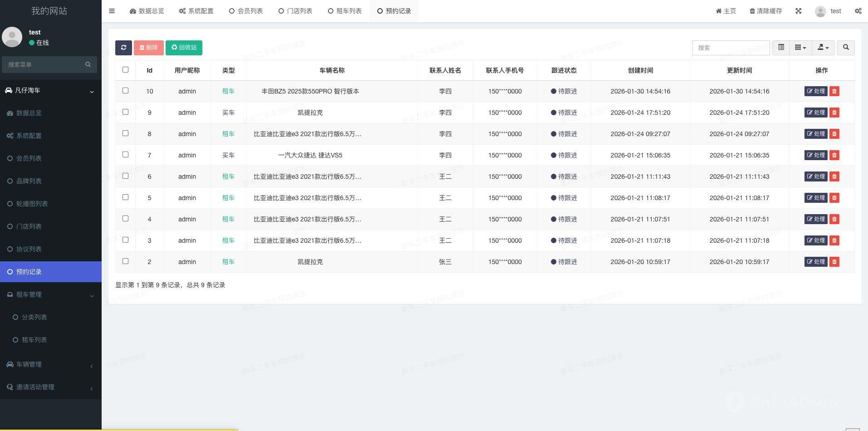Open 租车列表 in the sidebar
The width and height of the screenshot is (868, 431).
[x=51, y=340]
